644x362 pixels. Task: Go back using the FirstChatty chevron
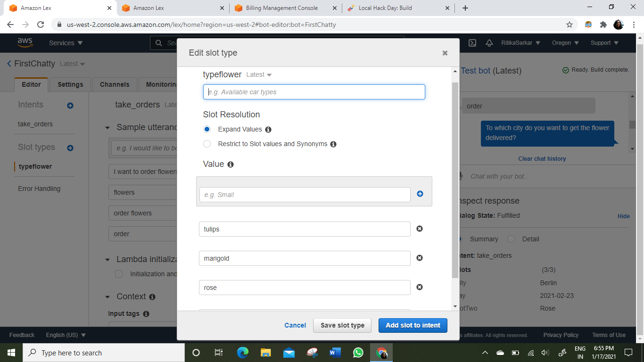pos(9,64)
